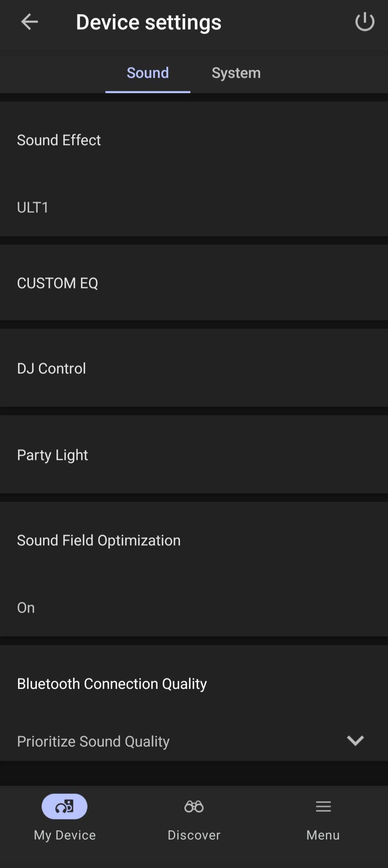The height and width of the screenshot is (868, 388).
Task: Tap the back arrow icon
Action: point(29,22)
